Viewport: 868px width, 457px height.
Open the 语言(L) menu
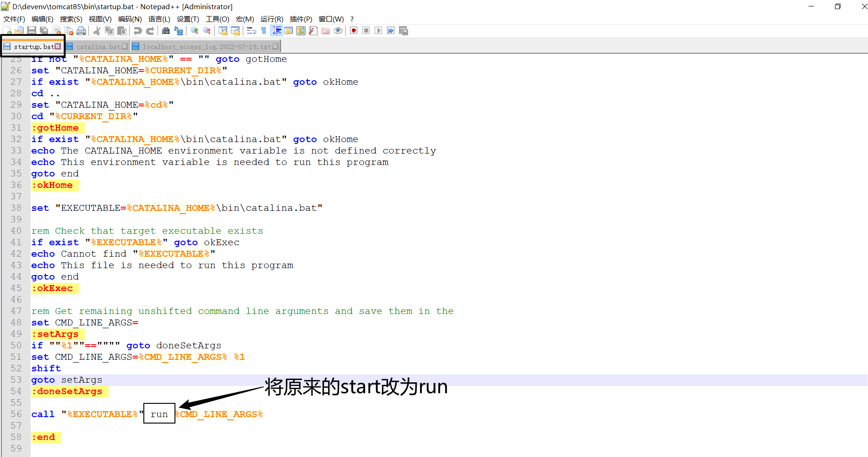tap(159, 19)
